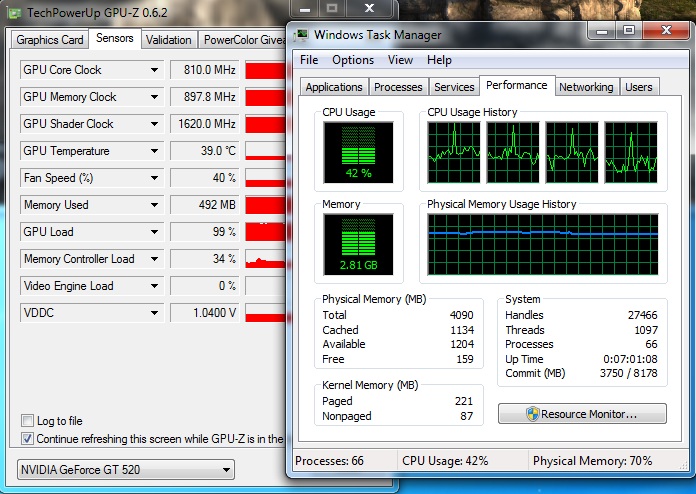Minimize the Windows Task Manager window
Viewport: 696px width, 494px height.
[x=601, y=31]
